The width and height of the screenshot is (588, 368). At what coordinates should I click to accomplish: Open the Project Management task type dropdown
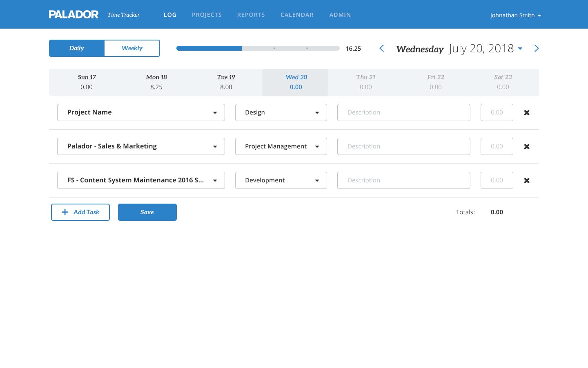[x=281, y=146]
